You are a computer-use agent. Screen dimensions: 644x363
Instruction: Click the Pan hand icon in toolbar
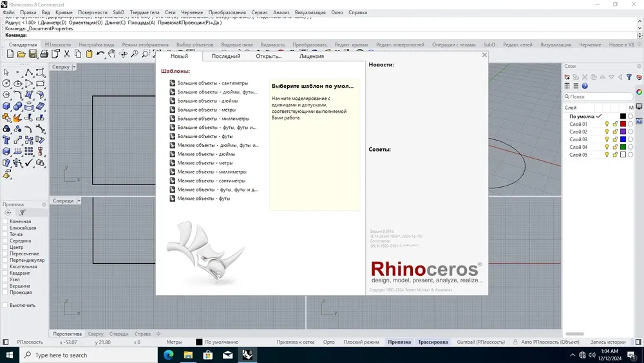tap(111, 54)
